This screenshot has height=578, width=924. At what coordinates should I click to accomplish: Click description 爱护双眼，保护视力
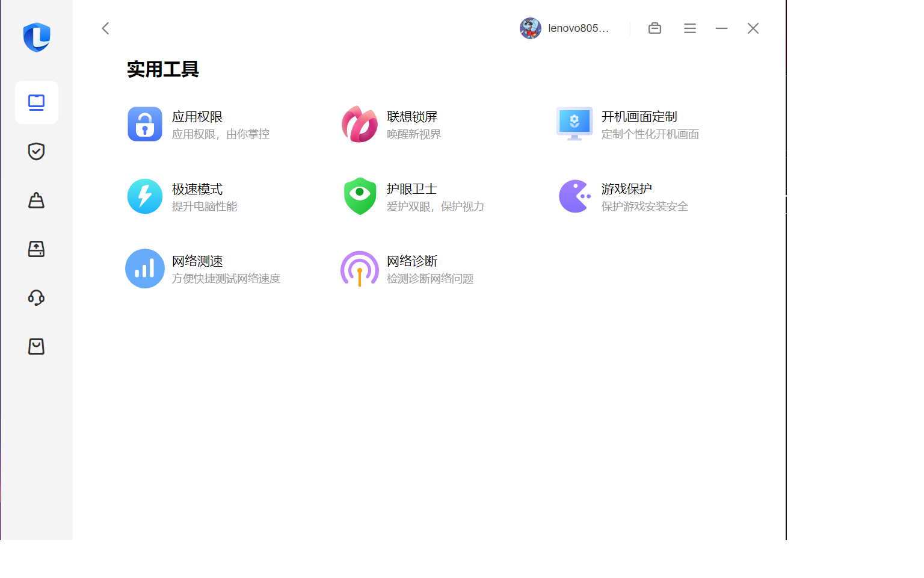[436, 207]
